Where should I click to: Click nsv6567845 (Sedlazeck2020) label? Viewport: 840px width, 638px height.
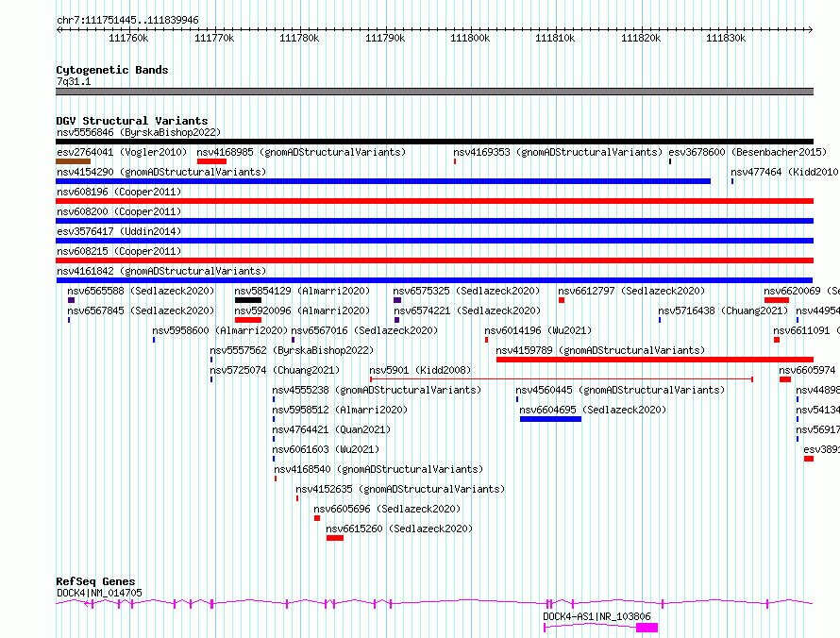[x=141, y=311]
